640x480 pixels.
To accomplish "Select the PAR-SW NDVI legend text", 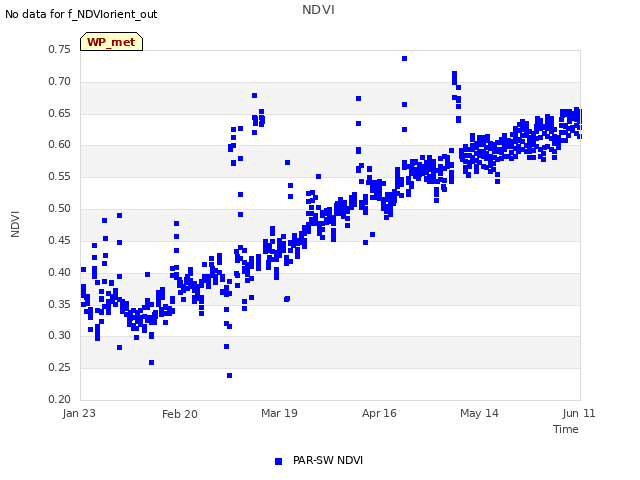I will (x=328, y=460).
